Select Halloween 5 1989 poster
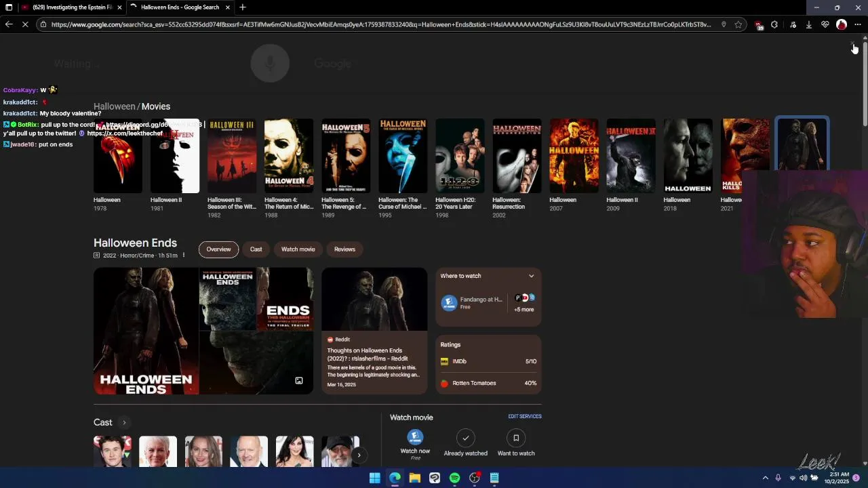This screenshot has height=488, width=868. point(346,156)
